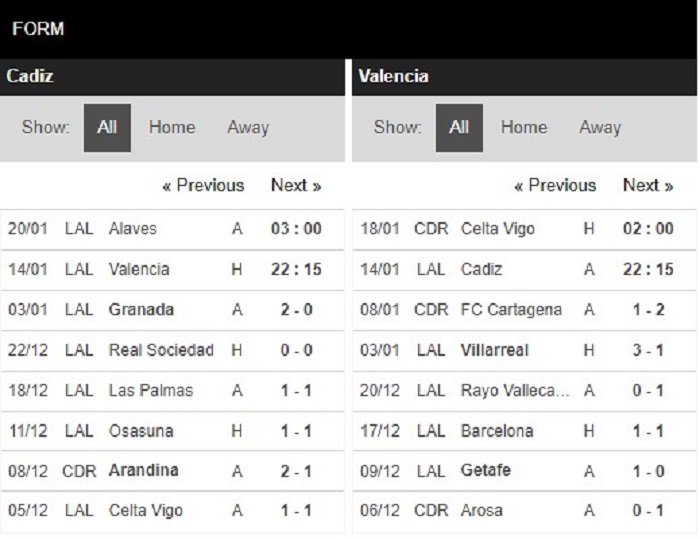
Task: Go to Previous page of Cadiz fixtures
Action: click(204, 185)
